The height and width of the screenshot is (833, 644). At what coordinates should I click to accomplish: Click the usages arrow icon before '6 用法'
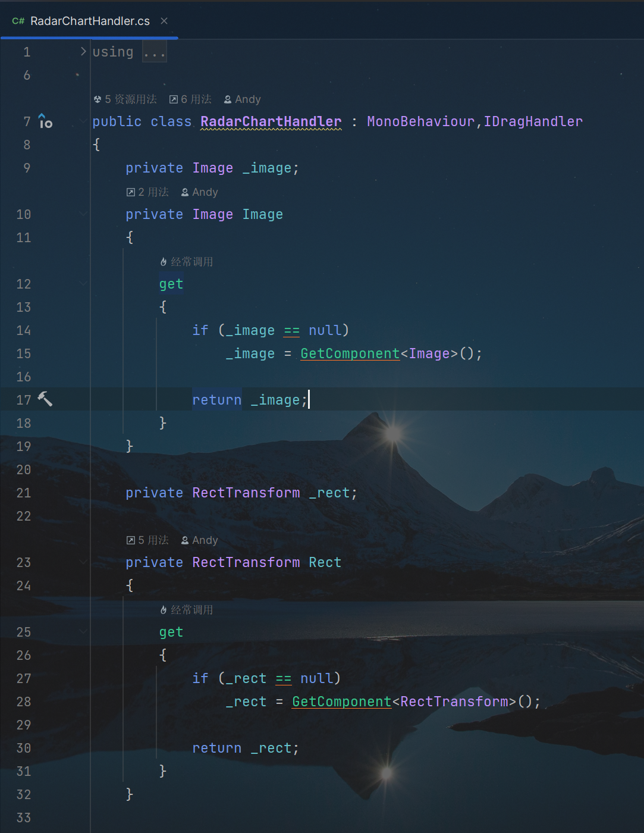(174, 99)
